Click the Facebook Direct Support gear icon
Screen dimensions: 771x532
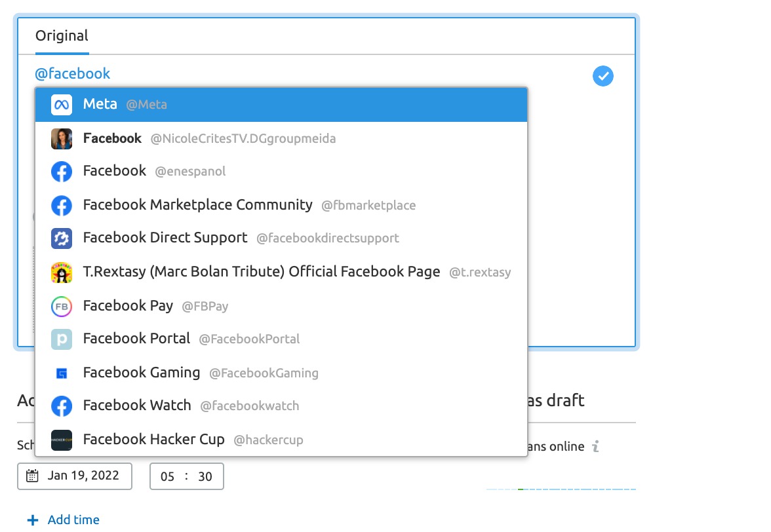click(x=62, y=238)
